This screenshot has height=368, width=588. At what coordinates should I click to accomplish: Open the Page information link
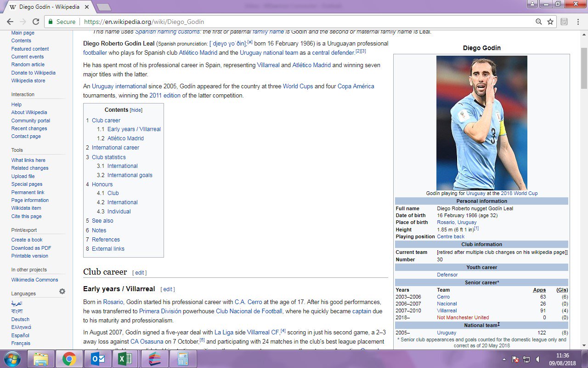(x=30, y=200)
